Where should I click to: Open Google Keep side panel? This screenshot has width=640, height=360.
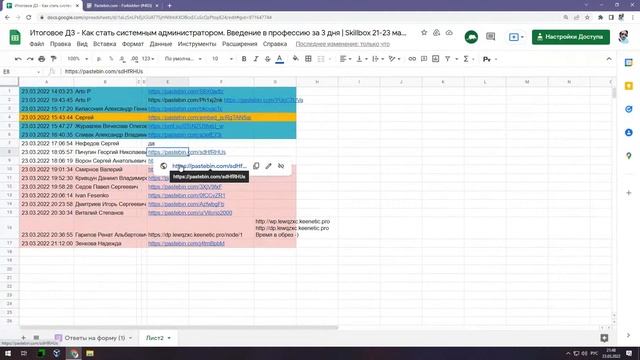629,86
